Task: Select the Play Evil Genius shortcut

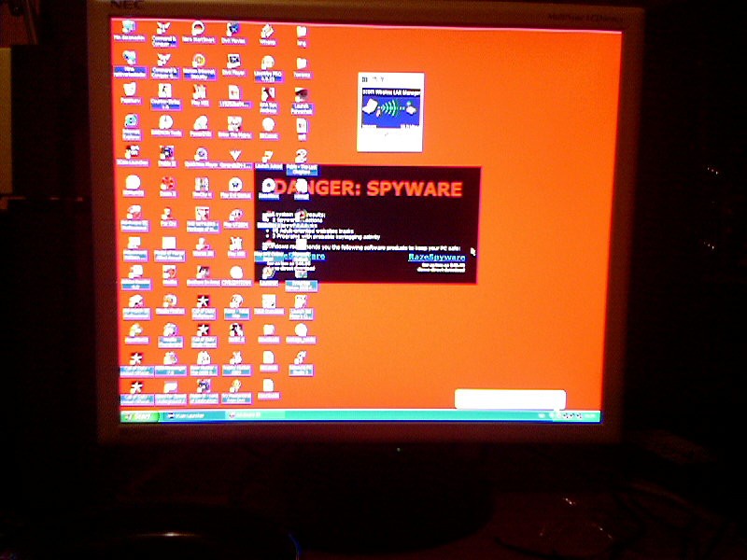Action: pos(235,188)
